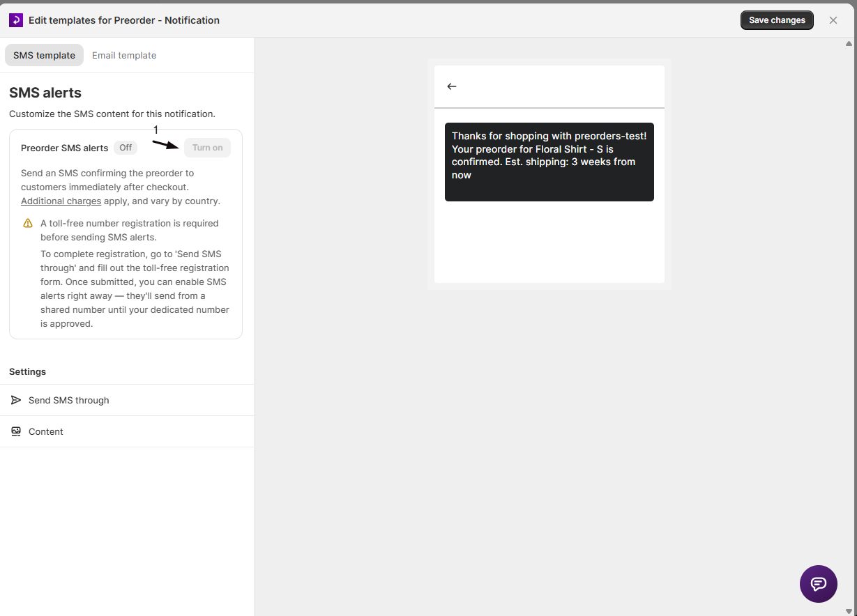The height and width of the screenshot is (616, 857).
Task: Click the Preorder SMS alerts label
Action: pos(64,148)
